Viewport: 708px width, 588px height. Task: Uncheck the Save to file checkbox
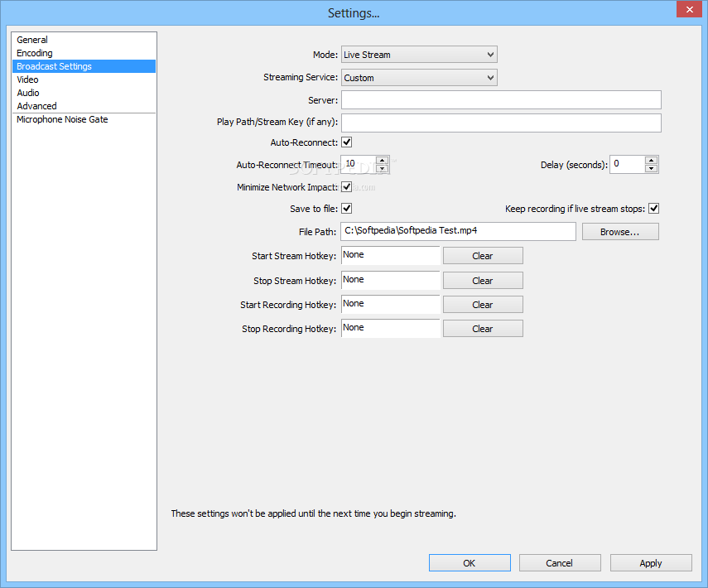(347, 208)
